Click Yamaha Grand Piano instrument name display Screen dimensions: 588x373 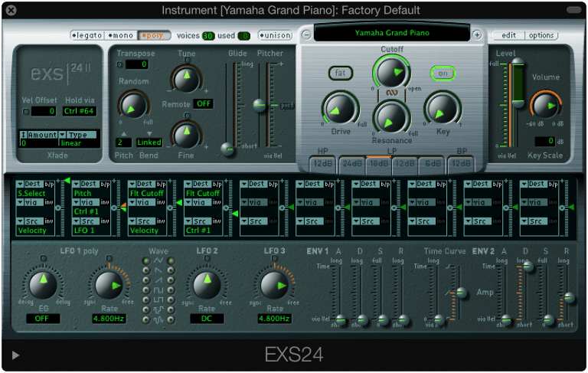pyautogui.click(x=392, y=33)
